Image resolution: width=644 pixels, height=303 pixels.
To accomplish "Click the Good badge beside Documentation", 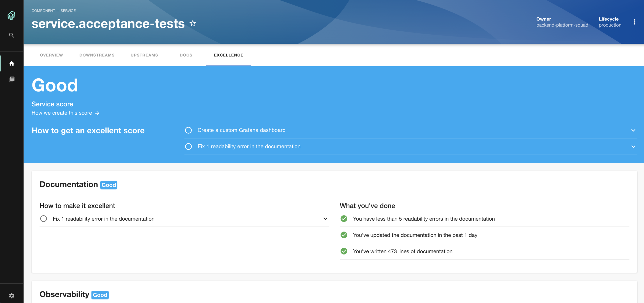I will [x=109, y=185].
